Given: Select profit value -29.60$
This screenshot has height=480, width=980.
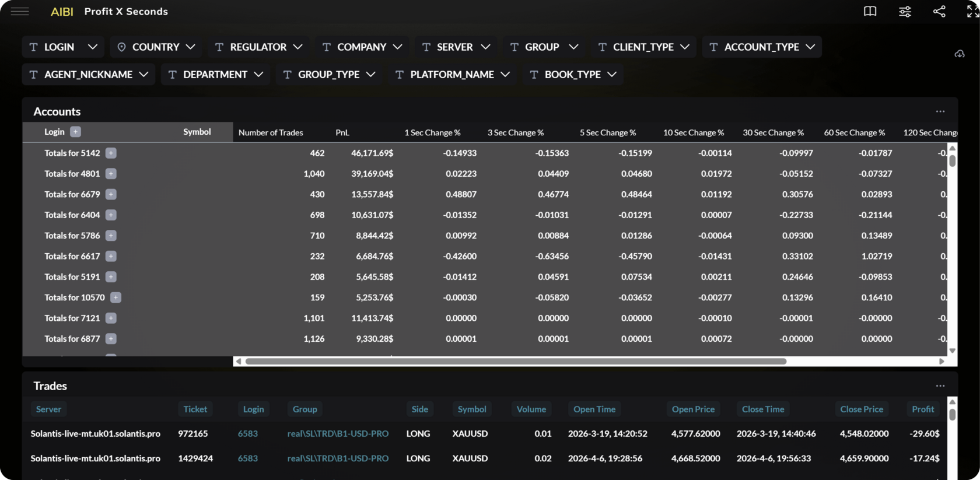Looking at the screenshot, I should (x=925, y=434).
